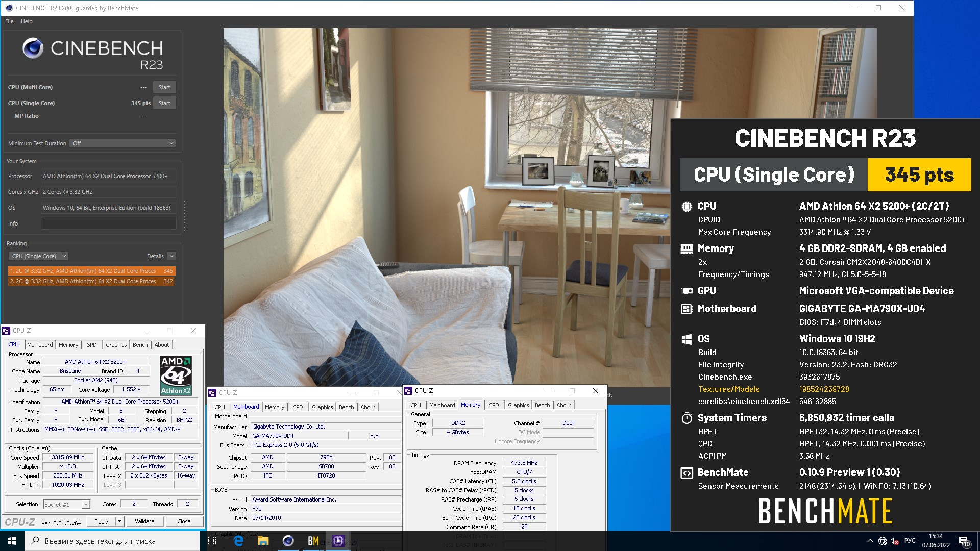
Task: Click the Cinebench logo sphere in the sidebar
Action: coord(33,48)
